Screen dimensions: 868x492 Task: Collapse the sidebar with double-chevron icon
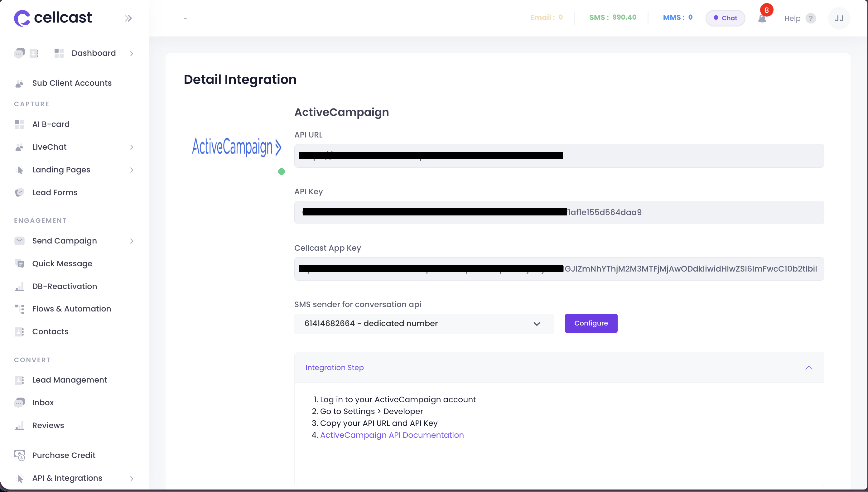pos(128,18)
